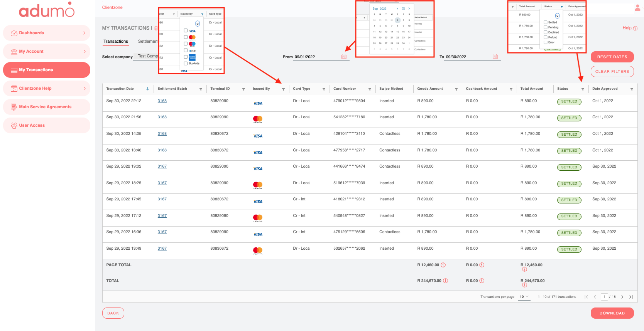Viewport: 644px width, 331px height.
Task: Click the Help question mark icon
Action: (635, 28)
